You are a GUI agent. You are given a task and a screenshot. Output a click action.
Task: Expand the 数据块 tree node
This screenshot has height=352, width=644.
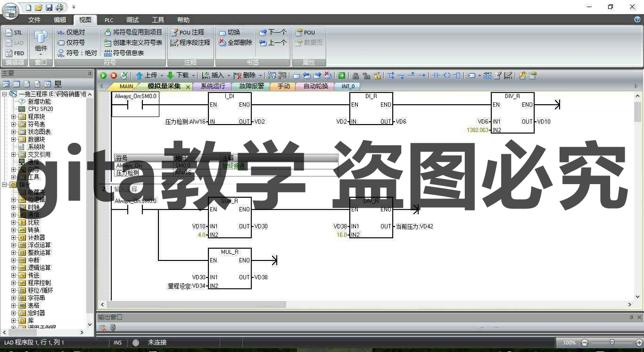pyautogui.click(x=14, y=139)
